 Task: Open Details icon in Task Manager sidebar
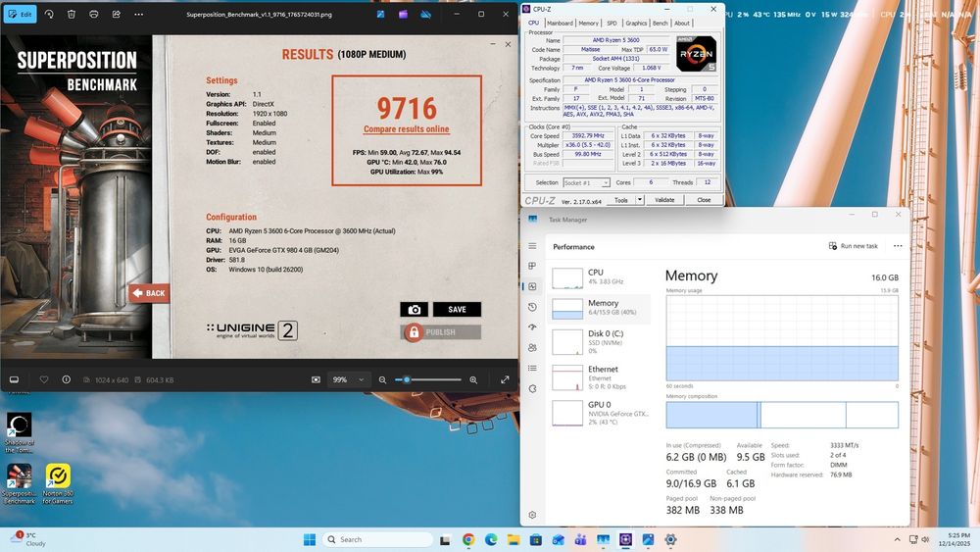(x=532, y=369)
